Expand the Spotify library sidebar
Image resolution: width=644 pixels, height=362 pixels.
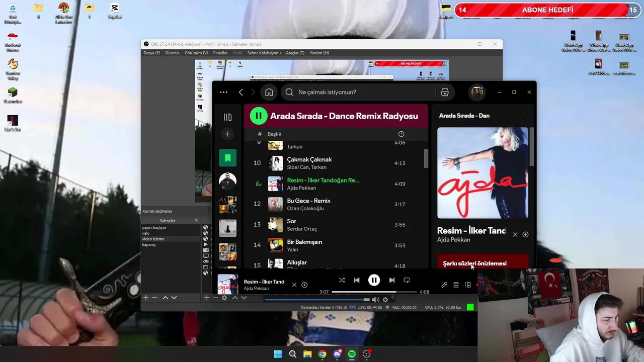tap(227, 117)
